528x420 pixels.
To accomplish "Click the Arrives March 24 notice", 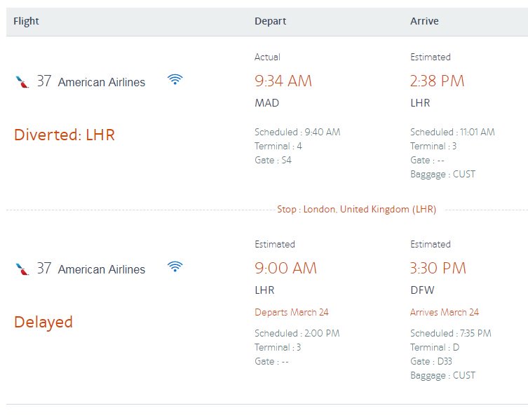I will coord(444,312).
